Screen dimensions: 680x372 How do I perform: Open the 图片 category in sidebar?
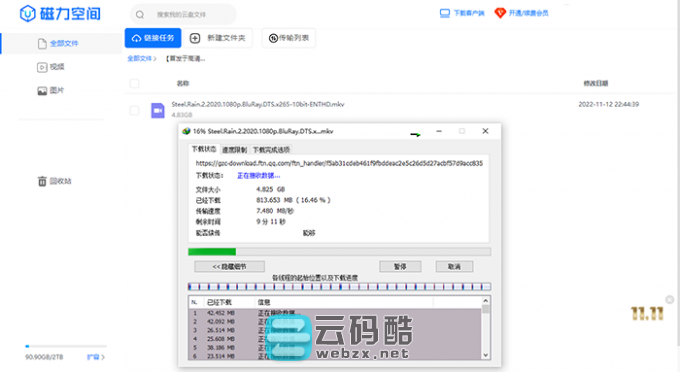click(51, 90)
